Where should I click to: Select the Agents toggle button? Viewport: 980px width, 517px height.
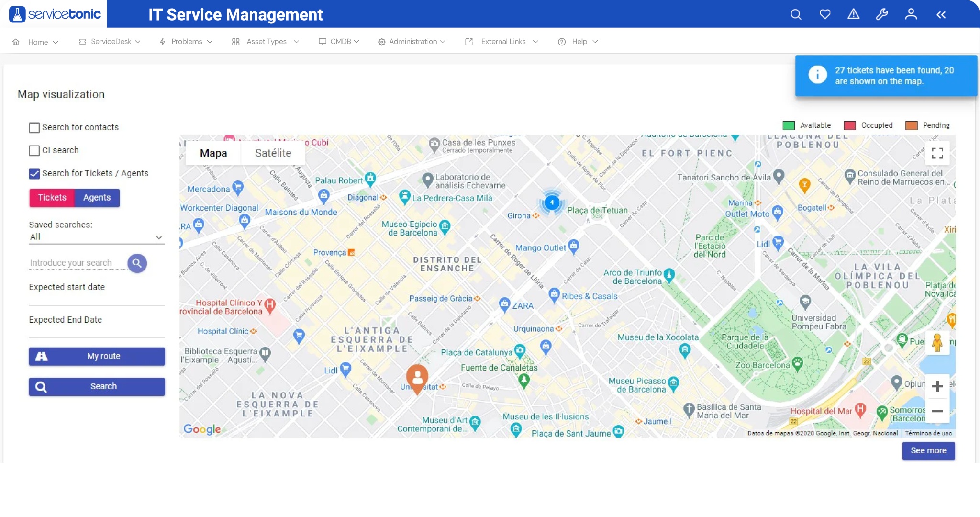(x=97, y=198)
